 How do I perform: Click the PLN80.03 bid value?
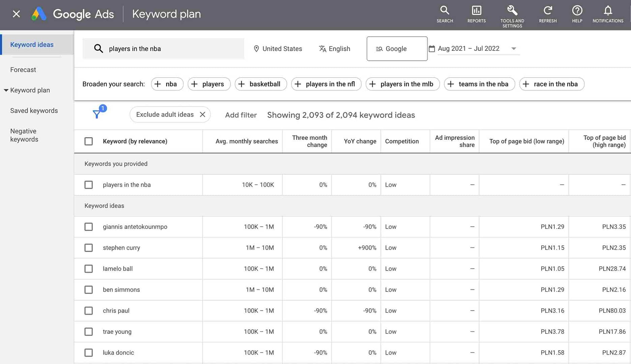(612, 311)
